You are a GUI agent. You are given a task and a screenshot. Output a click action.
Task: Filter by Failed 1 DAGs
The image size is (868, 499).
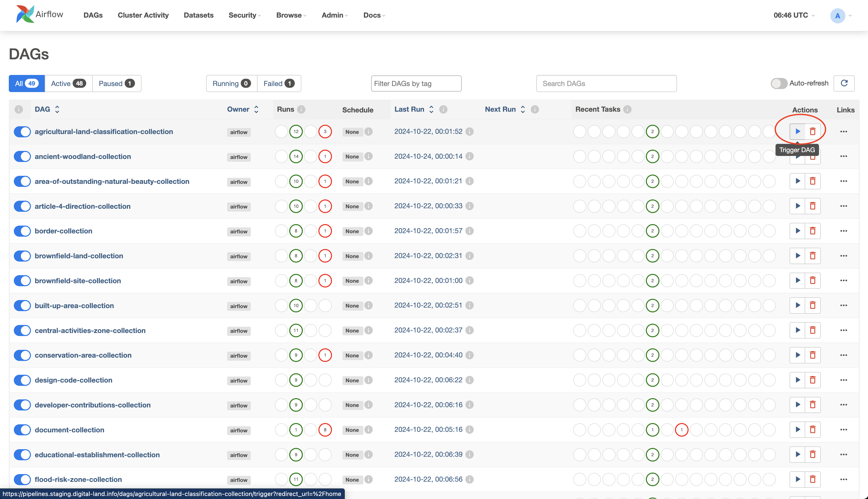pos(279,83)
